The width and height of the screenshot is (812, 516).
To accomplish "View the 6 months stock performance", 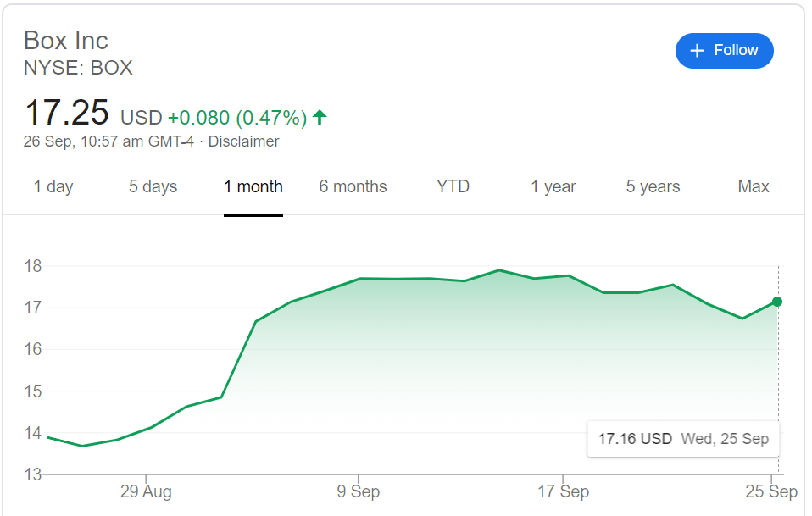I will click(353, 186).
